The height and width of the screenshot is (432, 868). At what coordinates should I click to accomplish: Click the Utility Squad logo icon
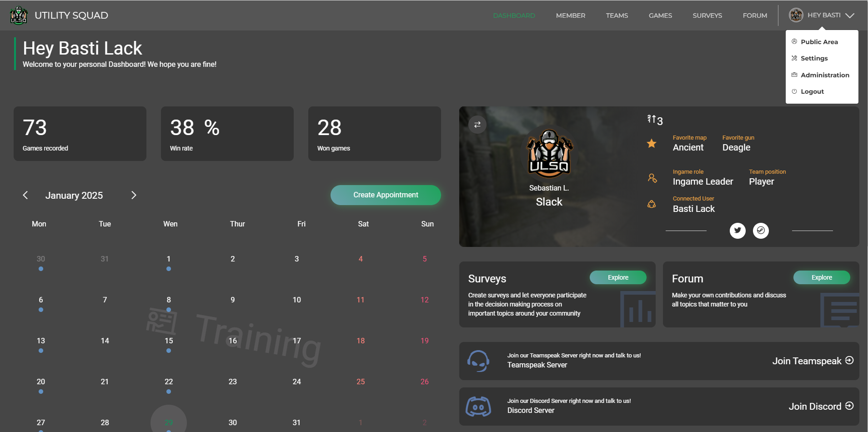[19, 15]
